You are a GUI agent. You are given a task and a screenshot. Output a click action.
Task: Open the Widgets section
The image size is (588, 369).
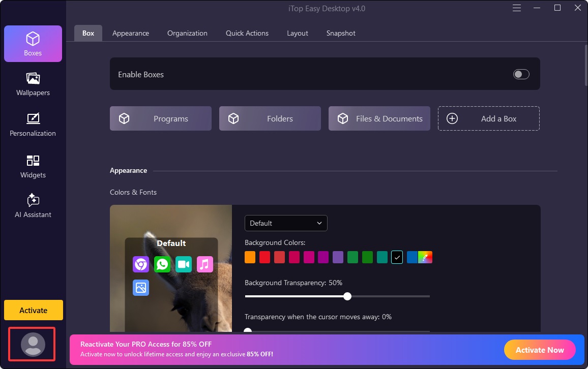(33, 167)
